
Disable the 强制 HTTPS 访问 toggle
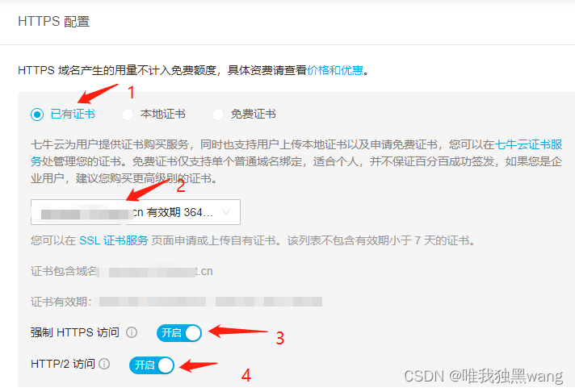[x=179, y=333]
